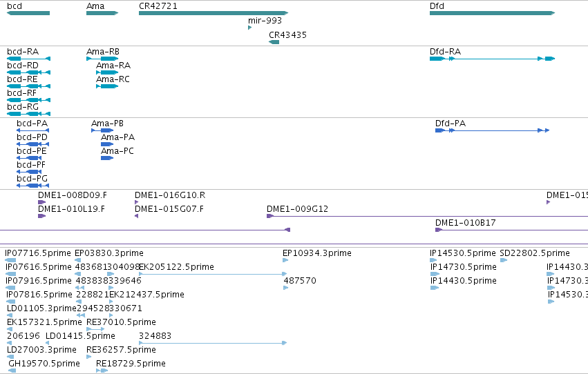Click the Dfd gene bar
The height and width of the screenshot is (374, 588).
coord(493,13)
